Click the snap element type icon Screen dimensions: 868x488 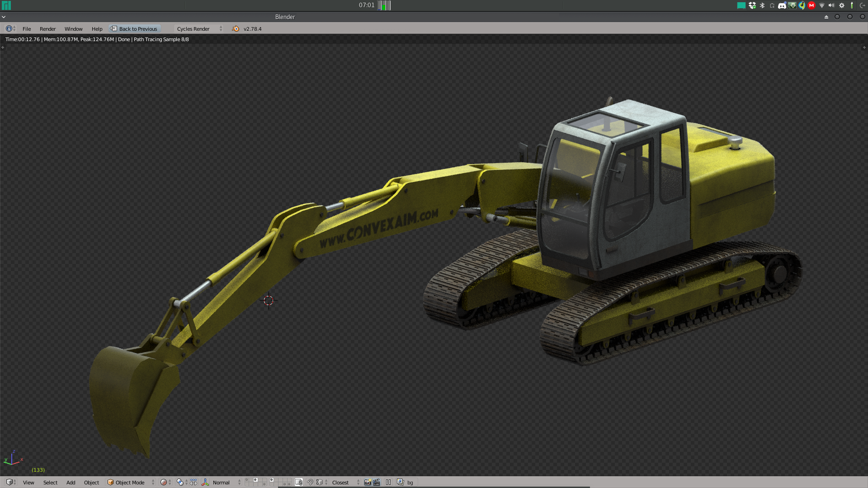(x=320, y=482)
